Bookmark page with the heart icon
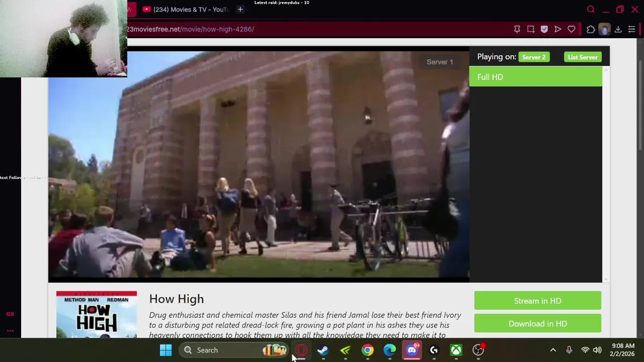This screenshot has width=644, height=362. point(572,29)
